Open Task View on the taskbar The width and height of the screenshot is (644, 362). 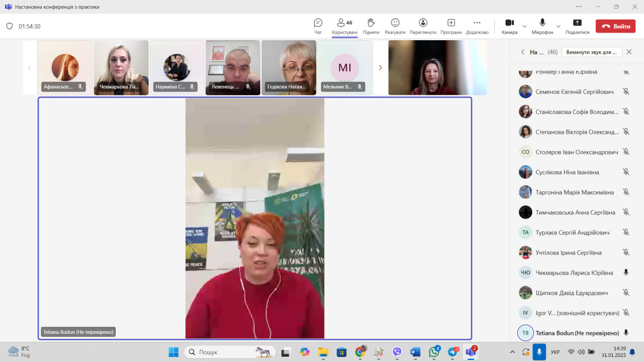click(285, 352)
